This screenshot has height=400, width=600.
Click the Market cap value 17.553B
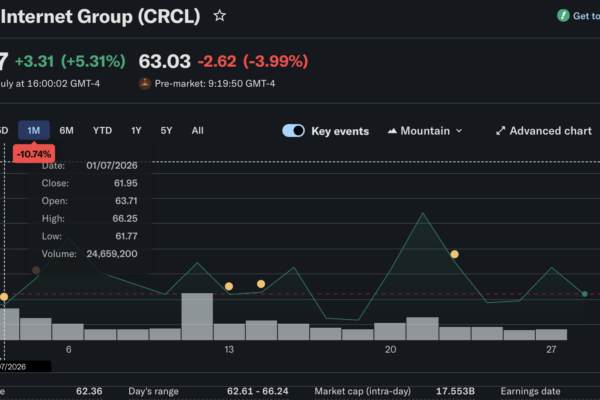click(x=455, y=391)
